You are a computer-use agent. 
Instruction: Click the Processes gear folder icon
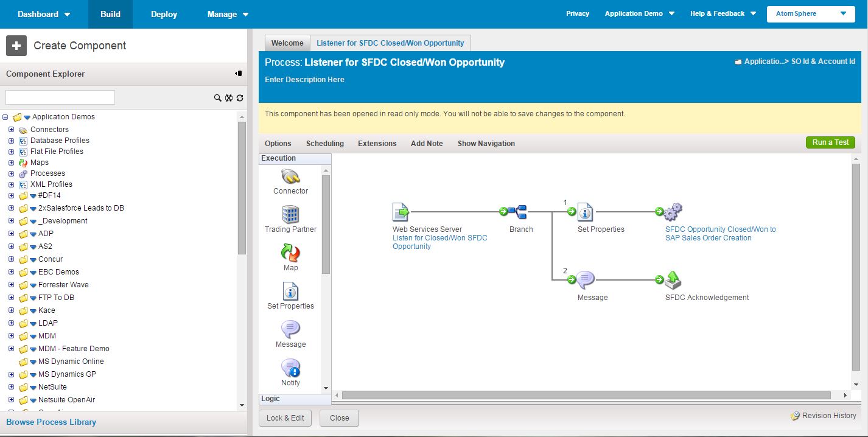point(23,173)
